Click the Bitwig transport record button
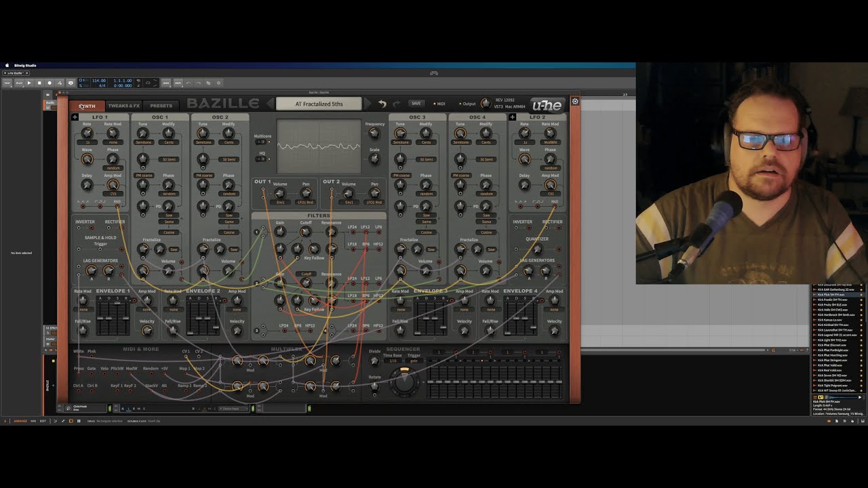Image resolution: width=868 pixels, height=488 pixels. pyautogui.click(x=50, y=83)
